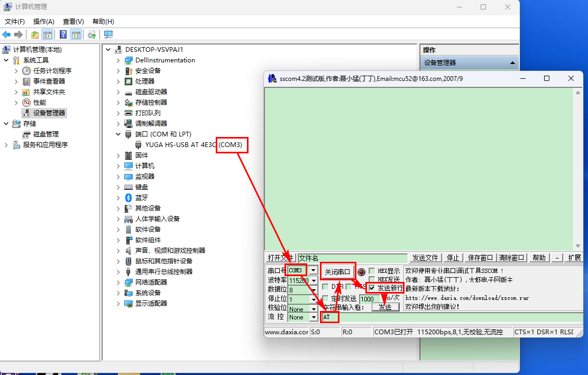
Task: Click the Up one level folder icon
Action: point(35,35)
